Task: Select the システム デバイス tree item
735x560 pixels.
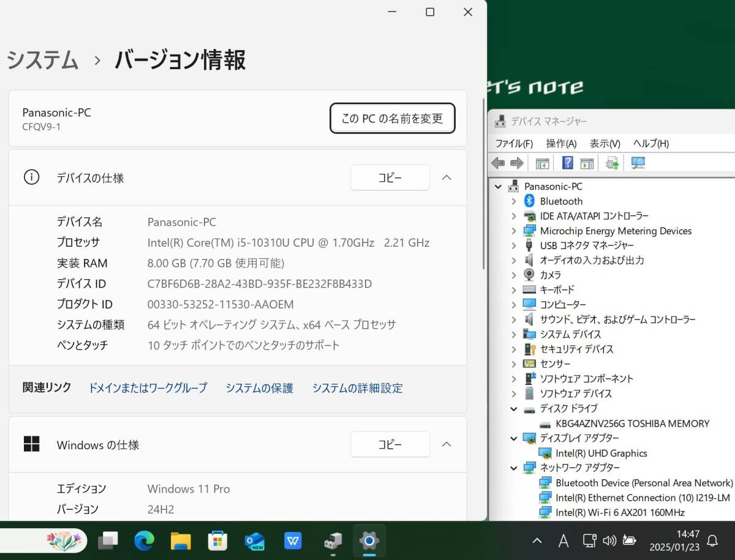Action: pos(570,334)
